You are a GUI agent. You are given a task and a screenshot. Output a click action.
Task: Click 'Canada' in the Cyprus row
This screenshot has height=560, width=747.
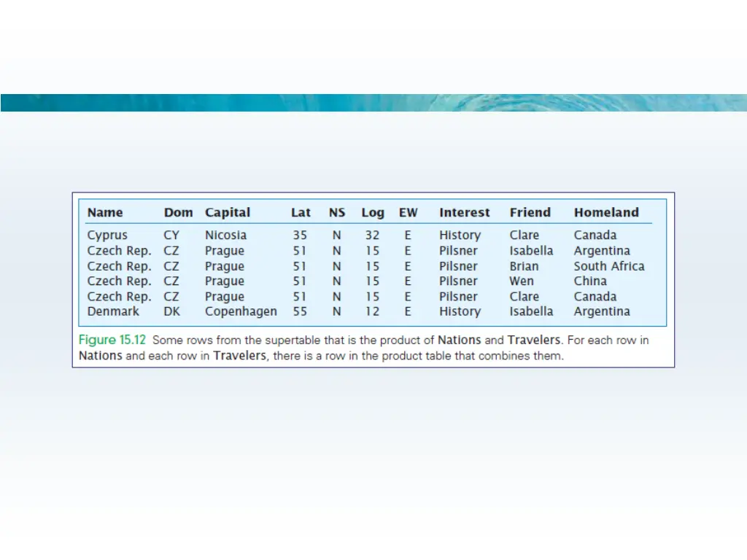click(x=595, y=236)
